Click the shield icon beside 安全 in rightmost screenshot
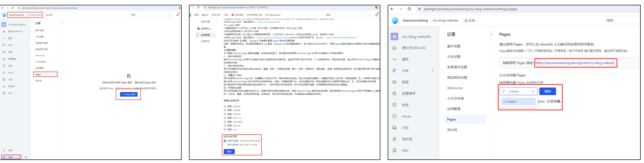Image resolution: width=644 pixels, height=163 pixels. pyautogui.click(x=394, y=105)
